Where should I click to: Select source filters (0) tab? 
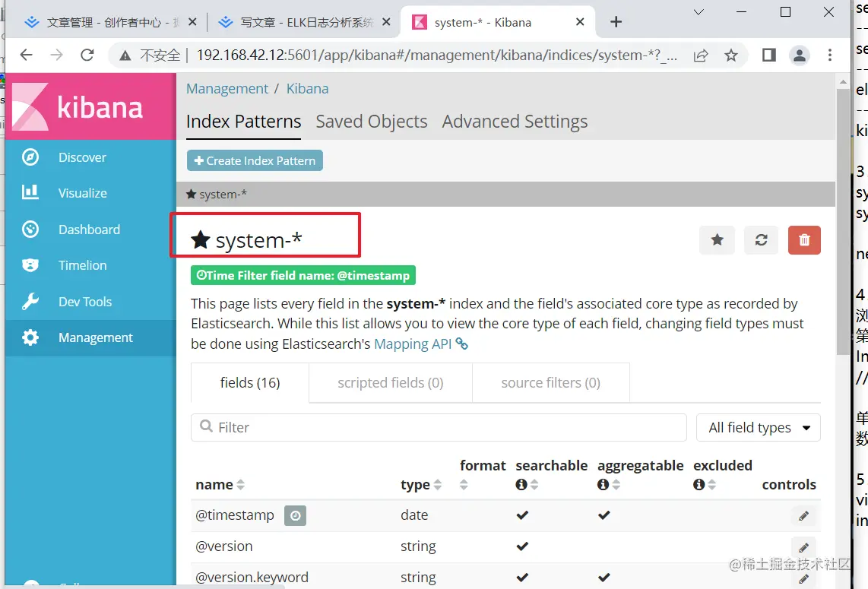tap(551, 382)
